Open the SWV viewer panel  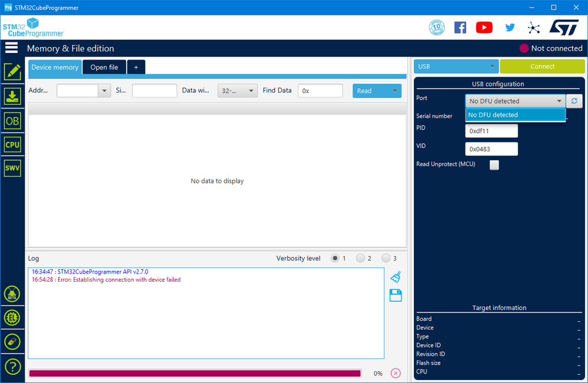pyautogui.click(x=12, y=168)
